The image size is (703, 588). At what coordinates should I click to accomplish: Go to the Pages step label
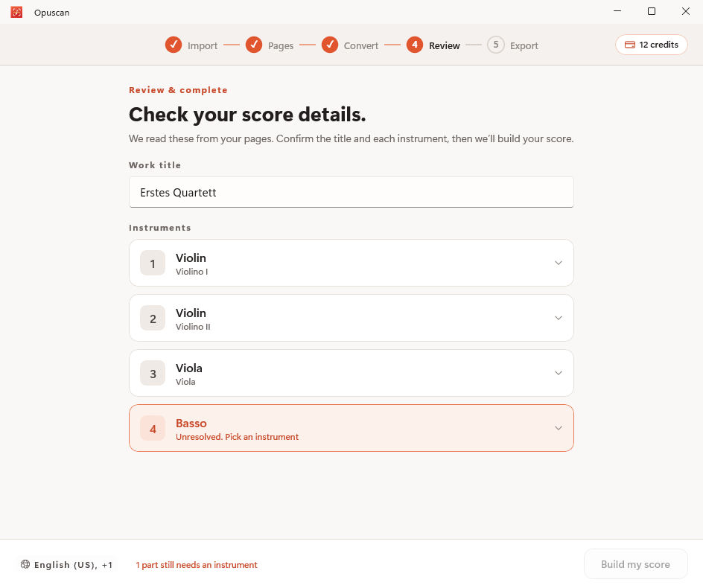(x=281, y=45)
